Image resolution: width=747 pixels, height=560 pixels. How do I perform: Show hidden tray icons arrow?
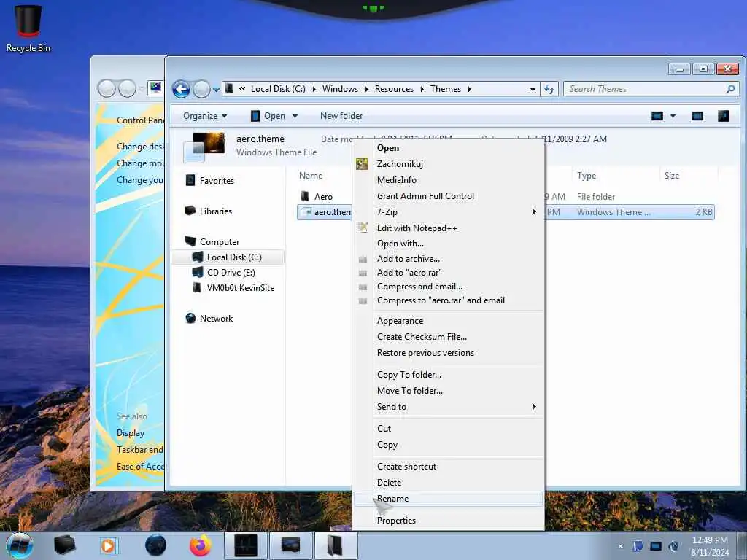coord(620,546)
